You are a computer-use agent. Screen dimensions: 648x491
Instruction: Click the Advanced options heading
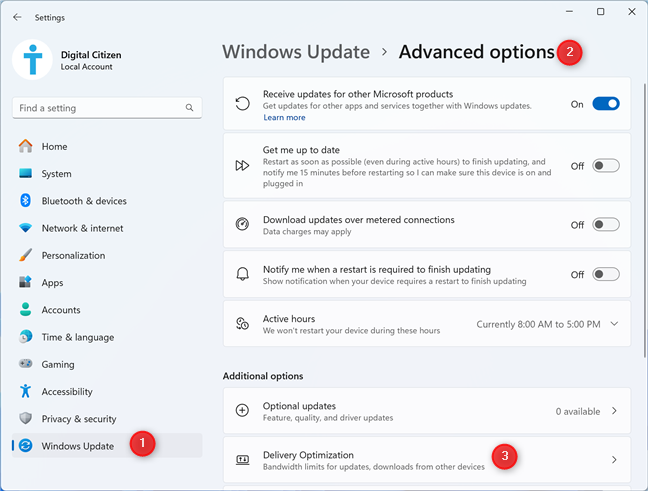(x=476, y=52)
